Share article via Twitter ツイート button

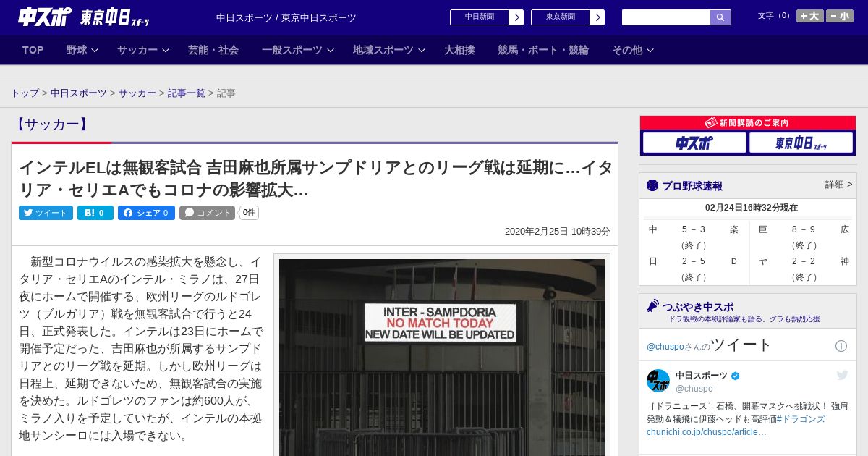(46, 213)
